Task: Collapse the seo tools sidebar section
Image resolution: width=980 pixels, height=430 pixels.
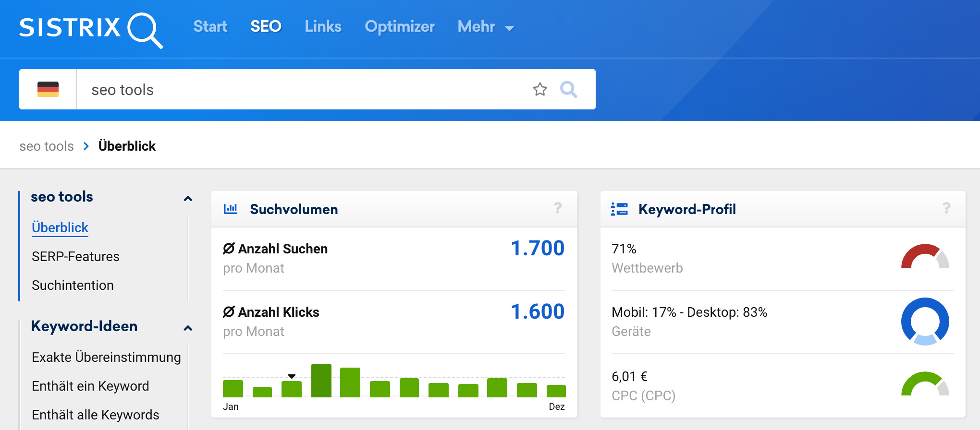Action: [188, 198]
